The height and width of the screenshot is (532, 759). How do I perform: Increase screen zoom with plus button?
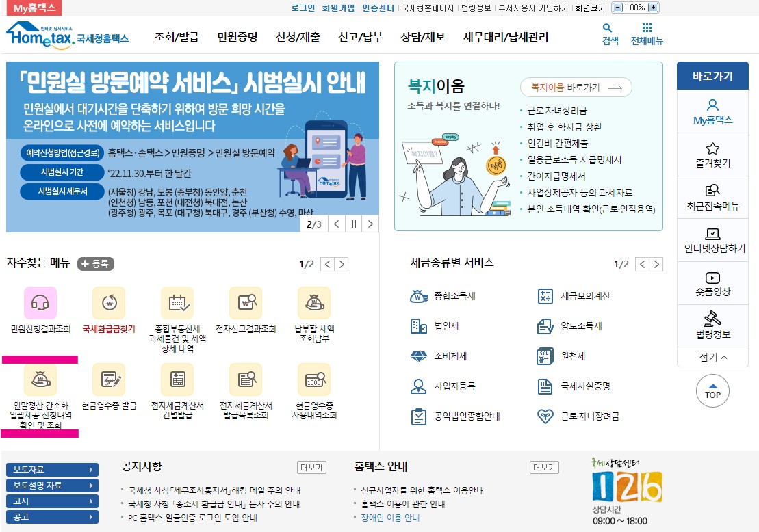tap(654, 8)
